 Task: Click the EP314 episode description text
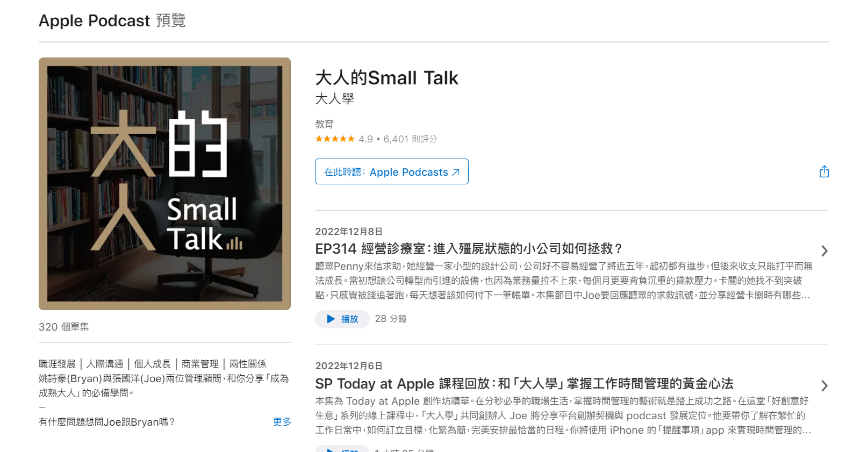tap(563, 281)
